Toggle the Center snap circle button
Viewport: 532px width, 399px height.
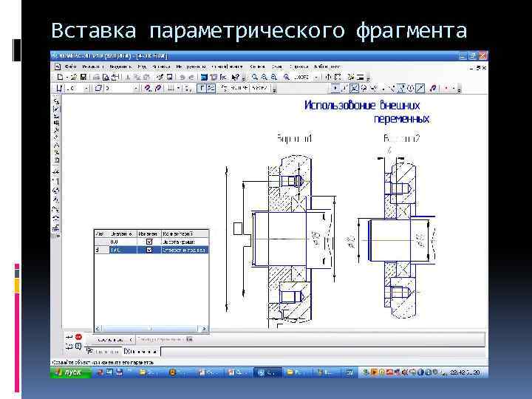tap(411, 88)
